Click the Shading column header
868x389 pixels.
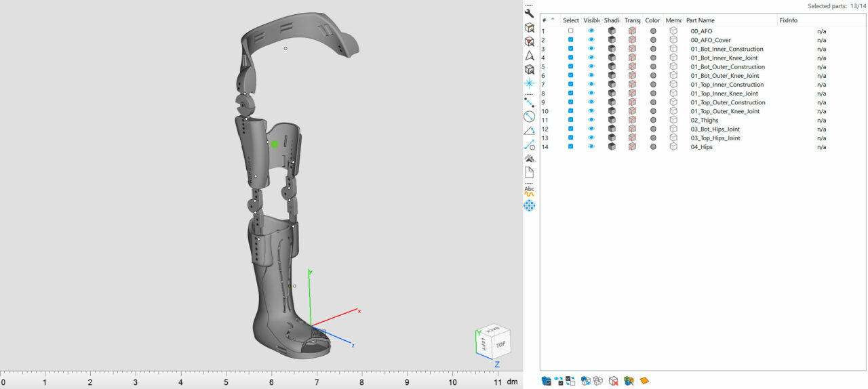coord(612,20)
